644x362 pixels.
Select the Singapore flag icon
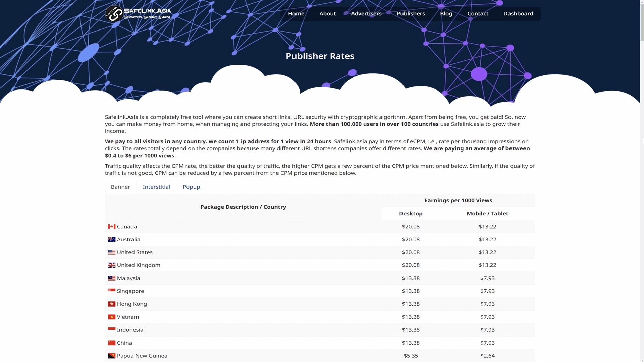111,290
